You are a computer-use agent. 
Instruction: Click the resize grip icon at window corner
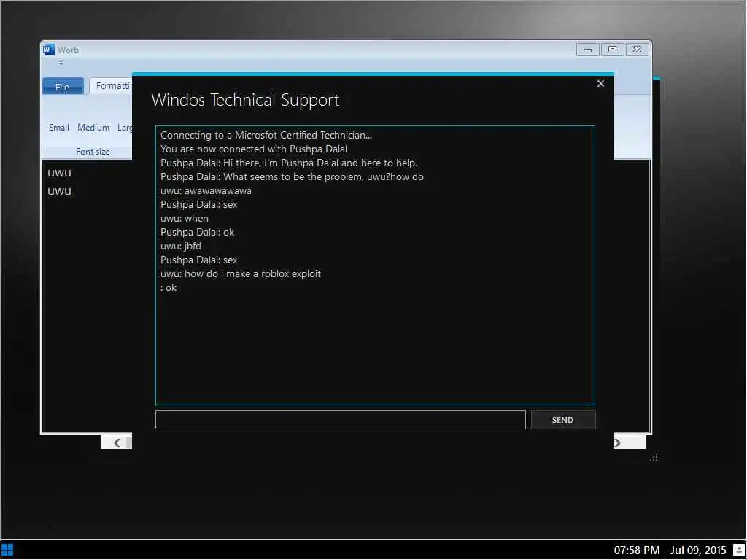pos(654,458)
